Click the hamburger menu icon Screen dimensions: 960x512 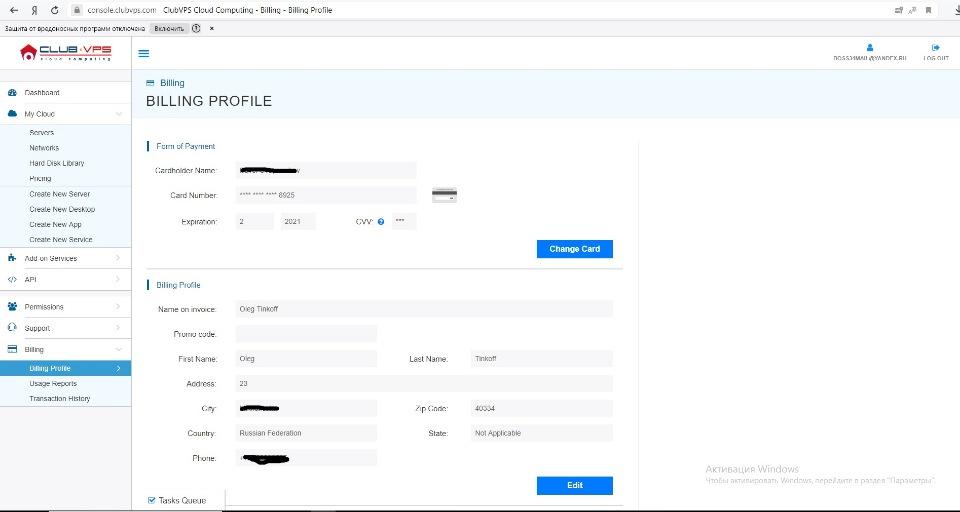click(x=144, y=53)
